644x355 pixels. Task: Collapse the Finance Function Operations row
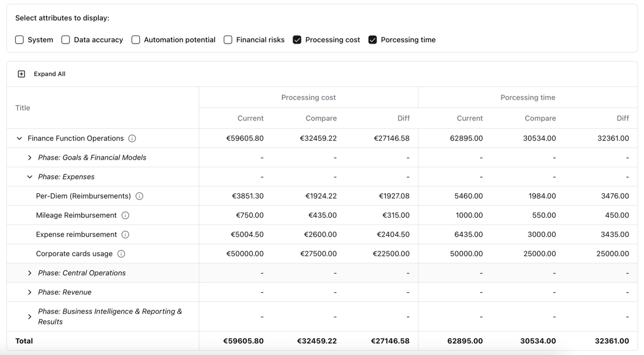pyautogui.click(x=19, y=138)
